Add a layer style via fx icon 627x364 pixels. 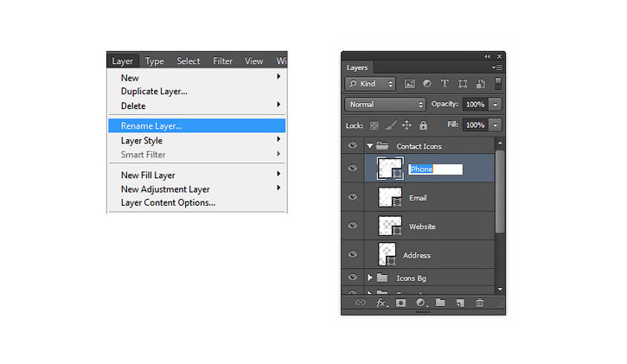click(x=382, y=303)
